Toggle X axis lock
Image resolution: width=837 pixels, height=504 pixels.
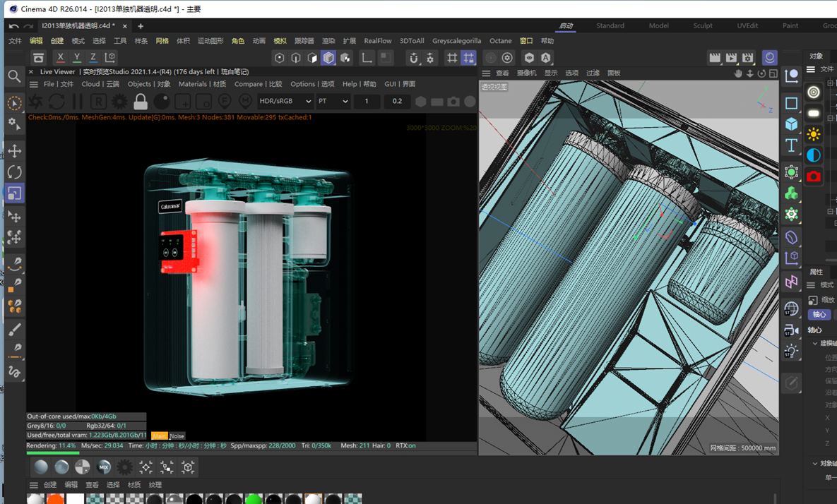(60, 57)
